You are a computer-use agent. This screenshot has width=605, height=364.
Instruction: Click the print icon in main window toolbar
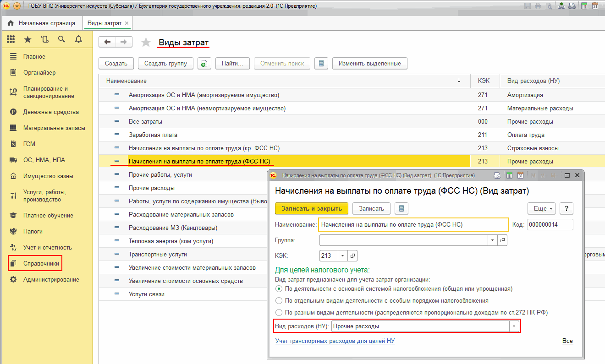(538, 6)
